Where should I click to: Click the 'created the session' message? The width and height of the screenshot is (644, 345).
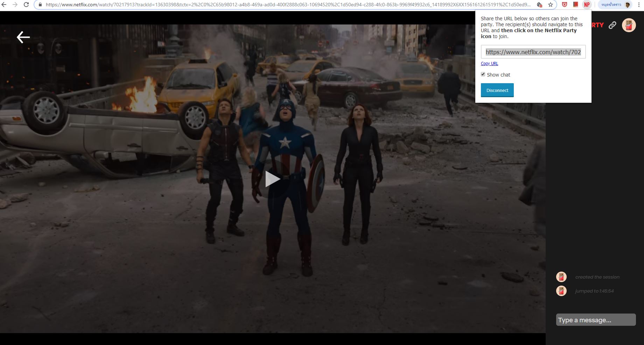(597, 277)
